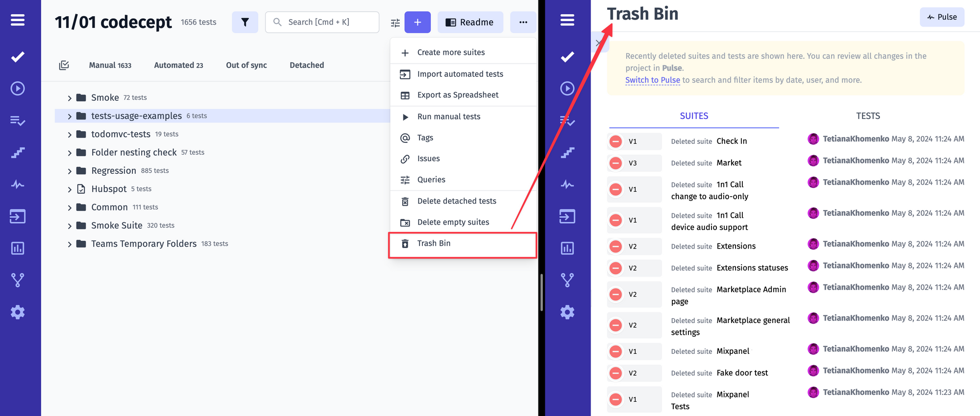
Task: Click the Detached tab
Action: click(307, 65)
